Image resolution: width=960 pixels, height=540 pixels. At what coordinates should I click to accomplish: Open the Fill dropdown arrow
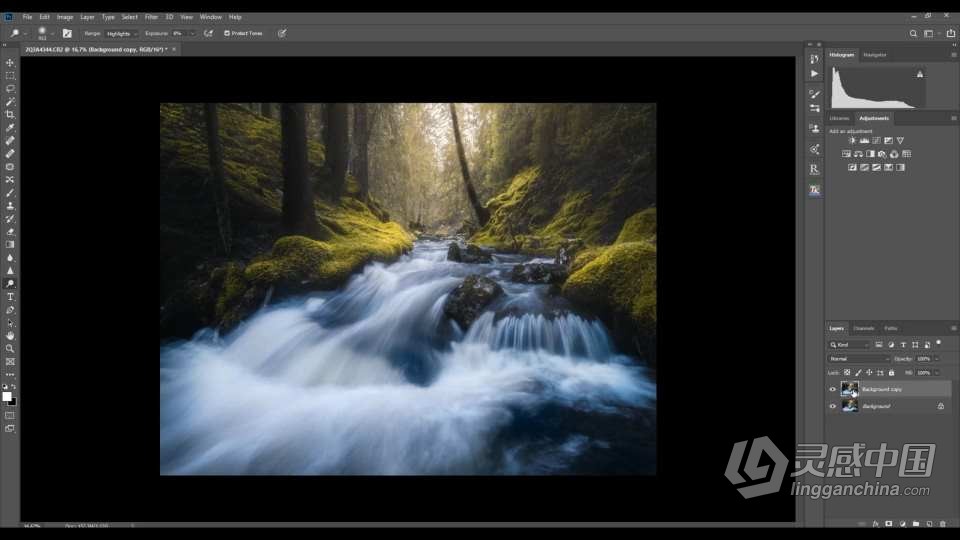937,372
